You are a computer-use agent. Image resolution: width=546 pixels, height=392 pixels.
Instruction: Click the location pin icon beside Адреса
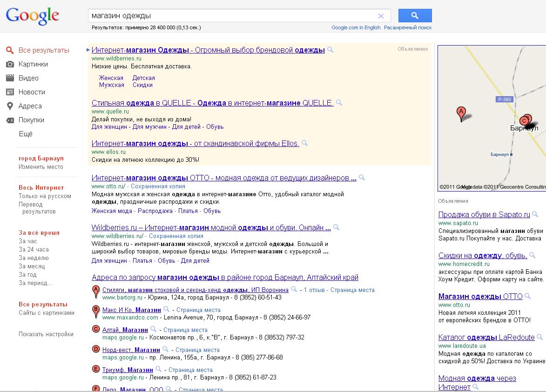point(10,106)
